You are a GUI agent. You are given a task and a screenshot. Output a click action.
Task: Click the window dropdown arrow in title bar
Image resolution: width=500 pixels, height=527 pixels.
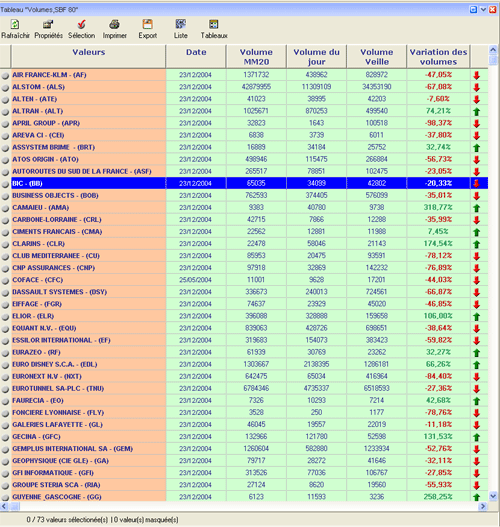coord(483,9)
